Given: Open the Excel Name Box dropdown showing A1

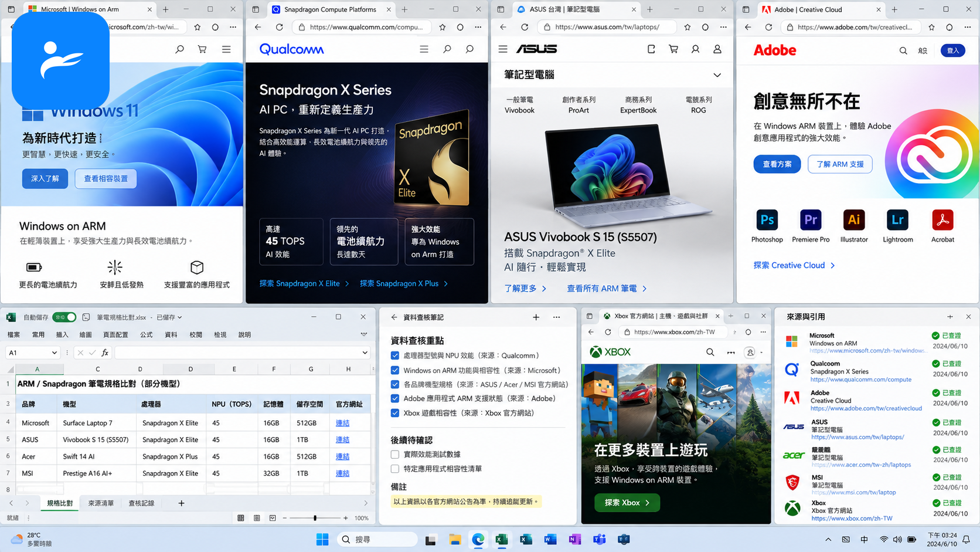Looking at the screenshot, I should tap(55, 353).
